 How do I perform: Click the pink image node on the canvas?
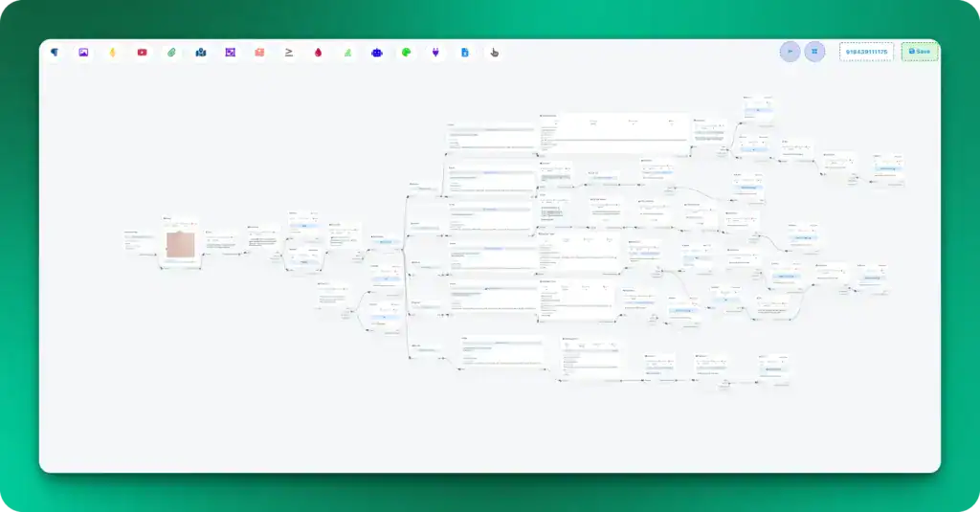180,245
